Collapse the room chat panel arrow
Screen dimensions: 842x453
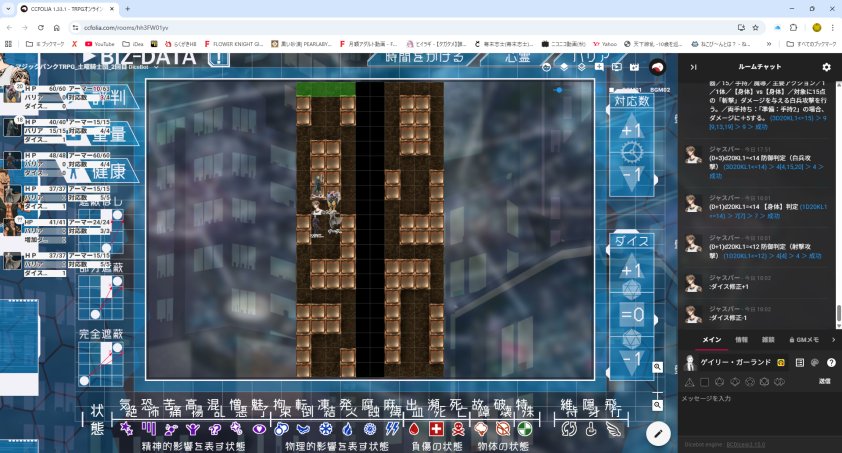[693, 67]
